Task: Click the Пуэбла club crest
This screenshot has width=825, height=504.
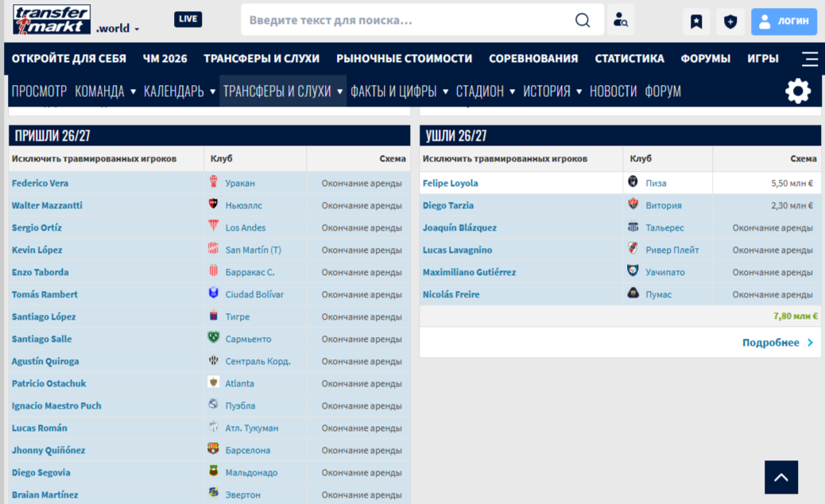Action: click(214, 405)
